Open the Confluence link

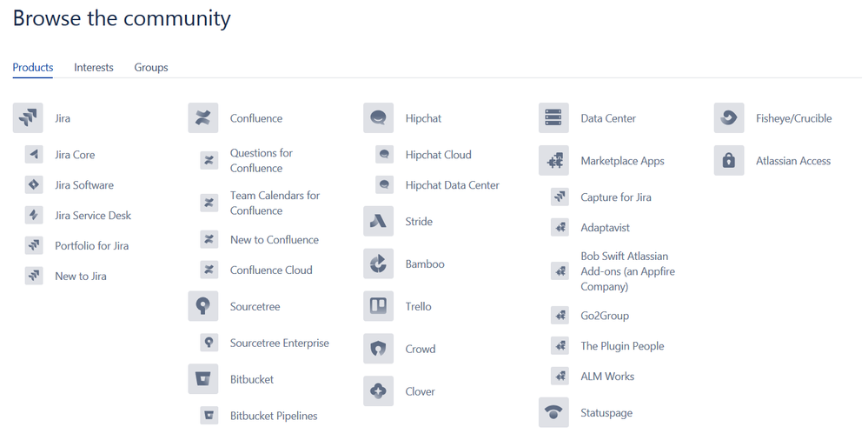pos(256,118)
